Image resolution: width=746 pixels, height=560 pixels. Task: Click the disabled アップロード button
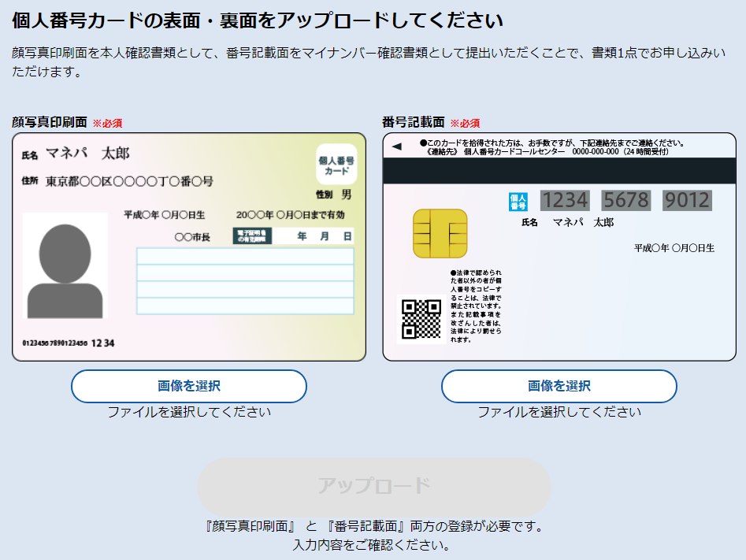(x=373, y=488)
